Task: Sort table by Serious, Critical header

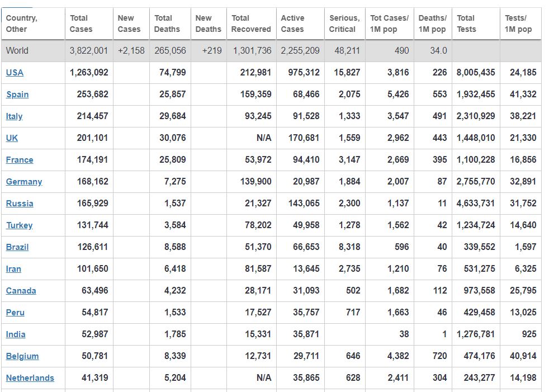Action: 345,23
